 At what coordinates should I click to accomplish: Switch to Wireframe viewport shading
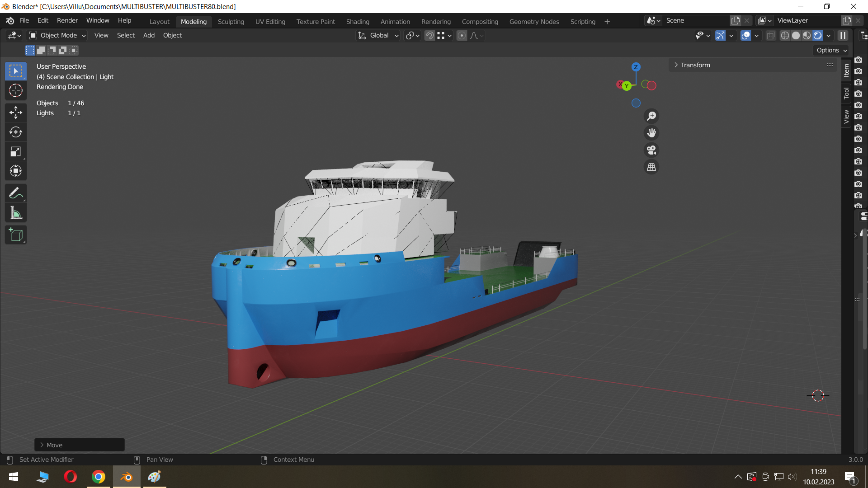click(785, 35)
